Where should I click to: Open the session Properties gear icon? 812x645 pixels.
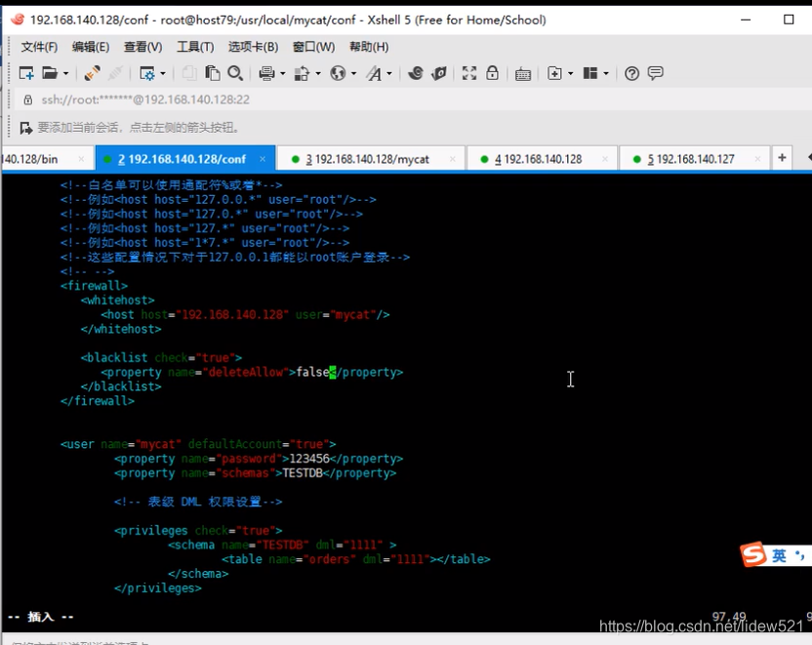point(147,73)
